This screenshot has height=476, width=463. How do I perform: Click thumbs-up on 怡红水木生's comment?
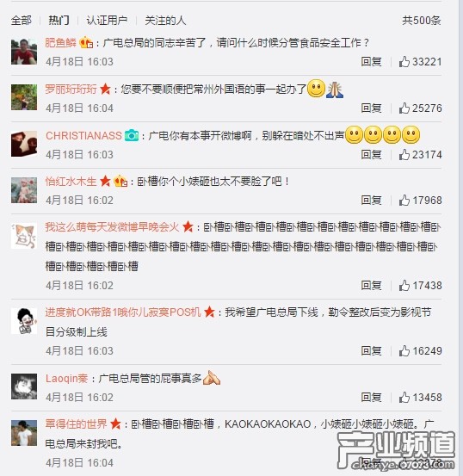[x=404, y=201]
